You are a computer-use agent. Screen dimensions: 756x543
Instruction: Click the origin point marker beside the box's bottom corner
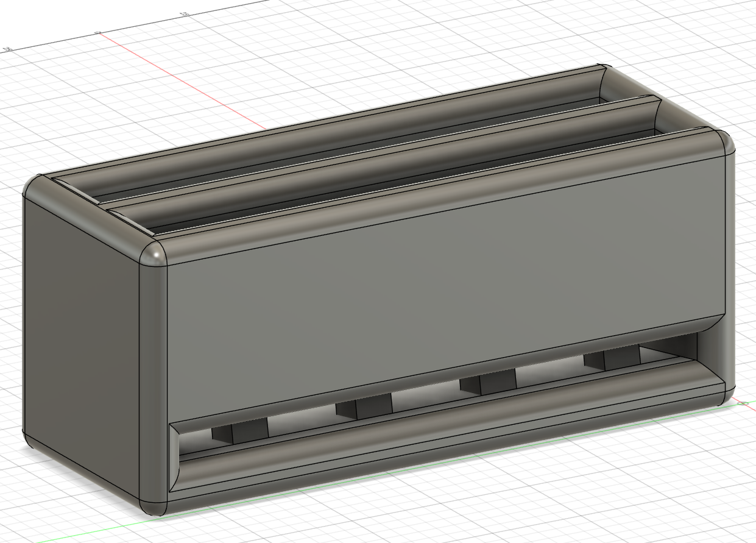743,403
